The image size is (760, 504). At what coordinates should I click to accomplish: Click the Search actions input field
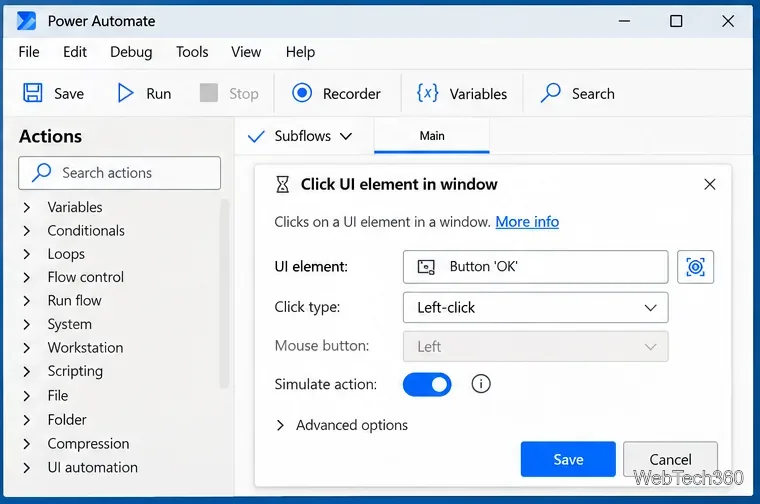(x=119, y=173)
